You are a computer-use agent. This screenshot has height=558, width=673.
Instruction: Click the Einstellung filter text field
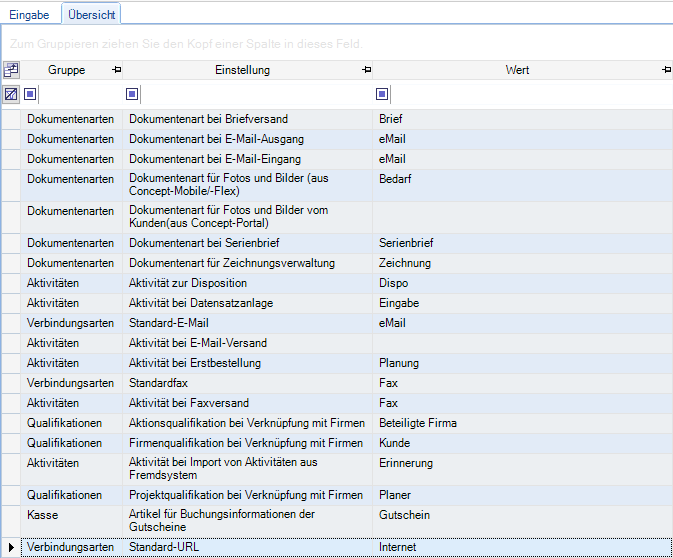(x=255, y=94)
